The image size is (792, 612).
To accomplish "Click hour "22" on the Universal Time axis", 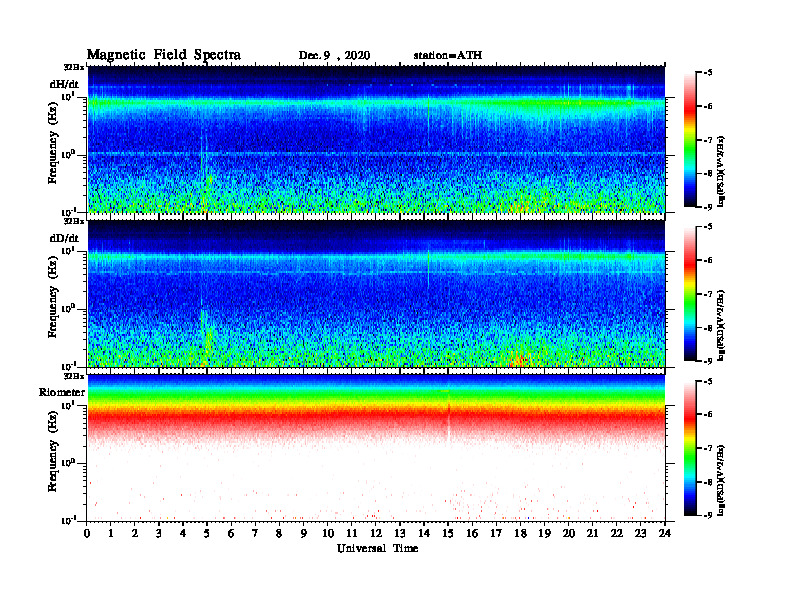I will [x=617, y=533].
